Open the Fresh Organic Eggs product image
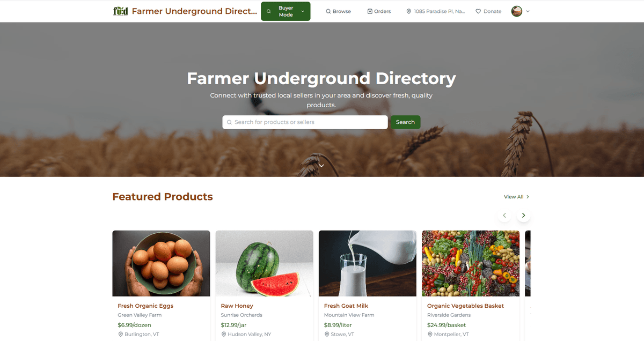 161,263
